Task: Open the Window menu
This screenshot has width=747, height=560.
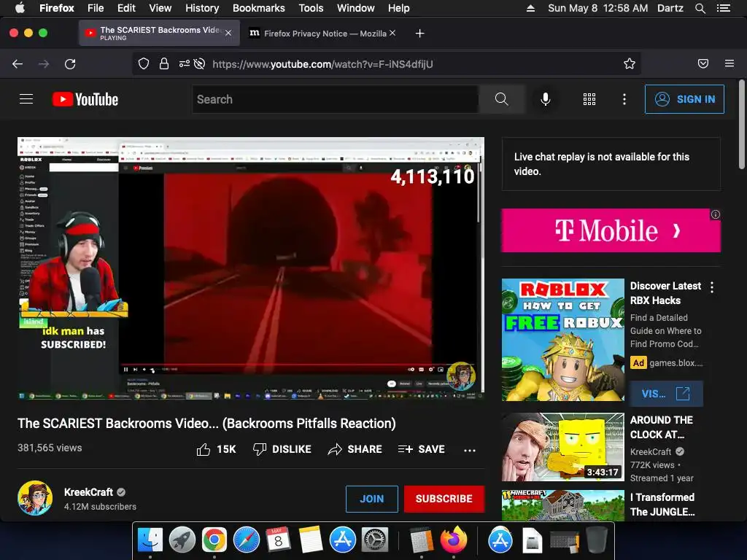Action: [x=355, y=8]
